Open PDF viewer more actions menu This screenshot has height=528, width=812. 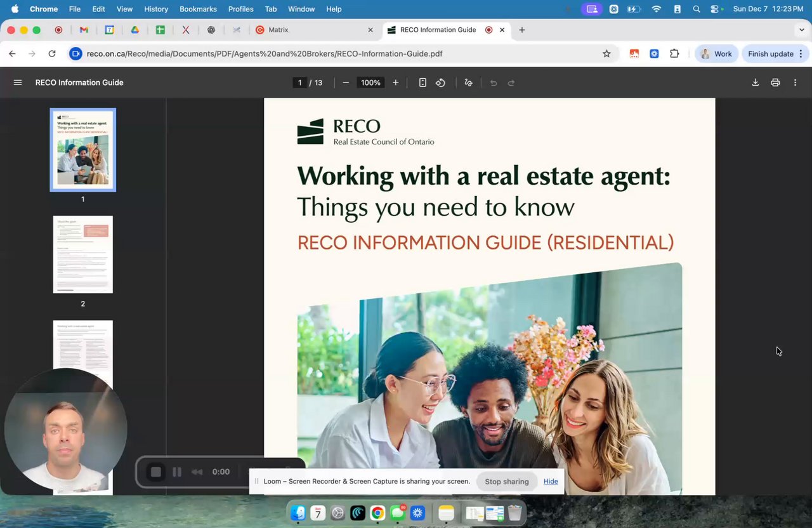795,82
